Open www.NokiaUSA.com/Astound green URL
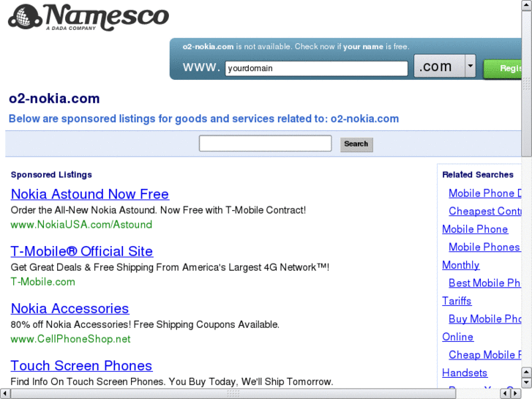The image size is (532, 399). pos(81,225)
